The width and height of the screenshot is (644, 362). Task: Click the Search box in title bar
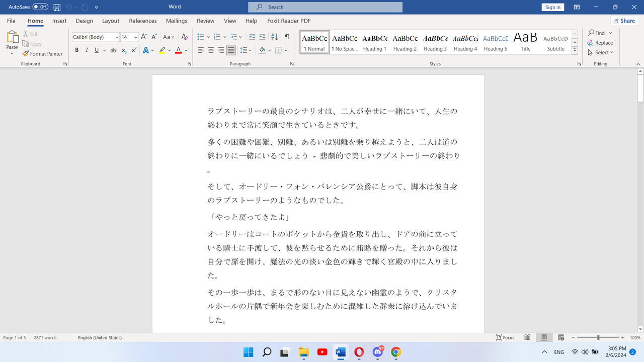tap(325, 7)
